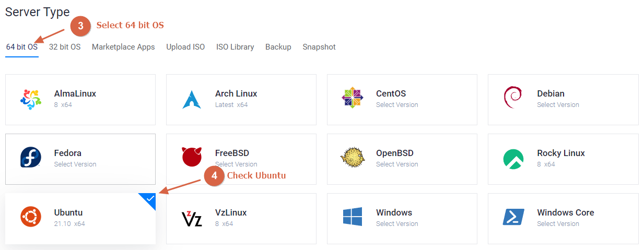
Task: Expand Debian Select Version list
Action: (x=558, y=105)
